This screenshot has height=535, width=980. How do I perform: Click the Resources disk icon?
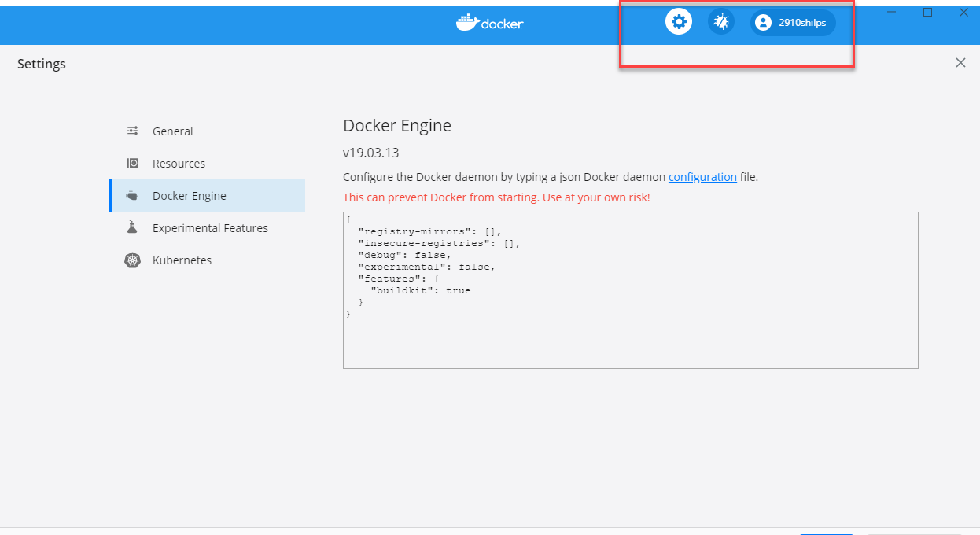pos(133,164)
